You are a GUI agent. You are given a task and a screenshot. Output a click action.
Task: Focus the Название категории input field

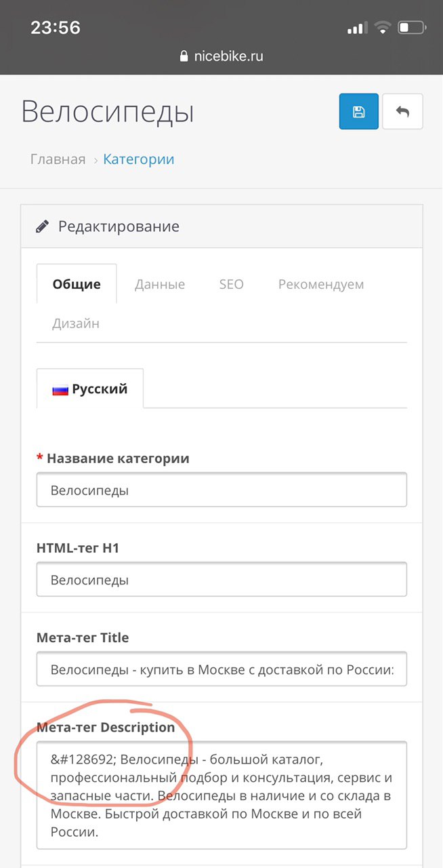tap(221, 490)
